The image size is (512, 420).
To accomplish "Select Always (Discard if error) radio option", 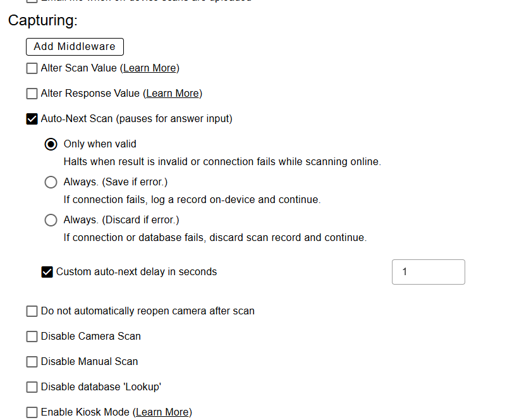I will click(x=51, y=220).
